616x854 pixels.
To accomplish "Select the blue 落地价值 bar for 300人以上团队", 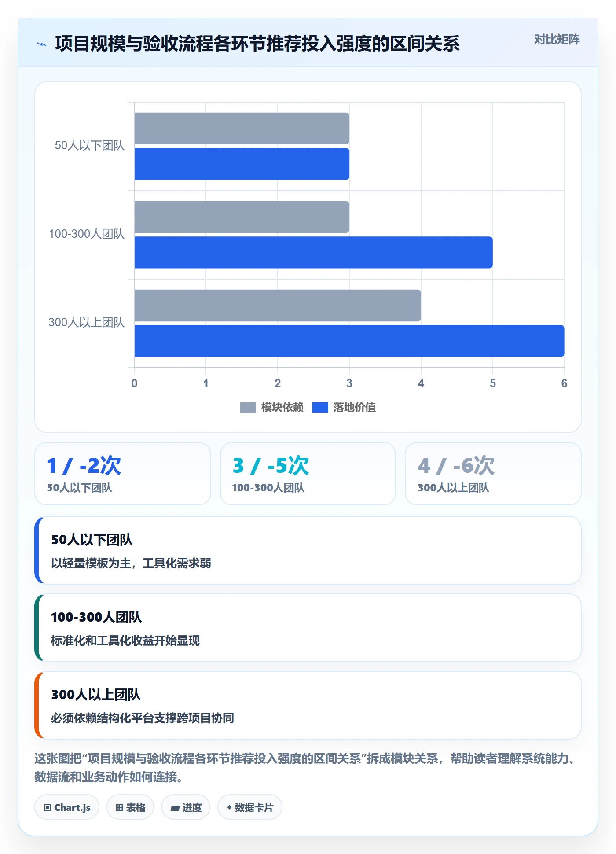I will point(349,341).
